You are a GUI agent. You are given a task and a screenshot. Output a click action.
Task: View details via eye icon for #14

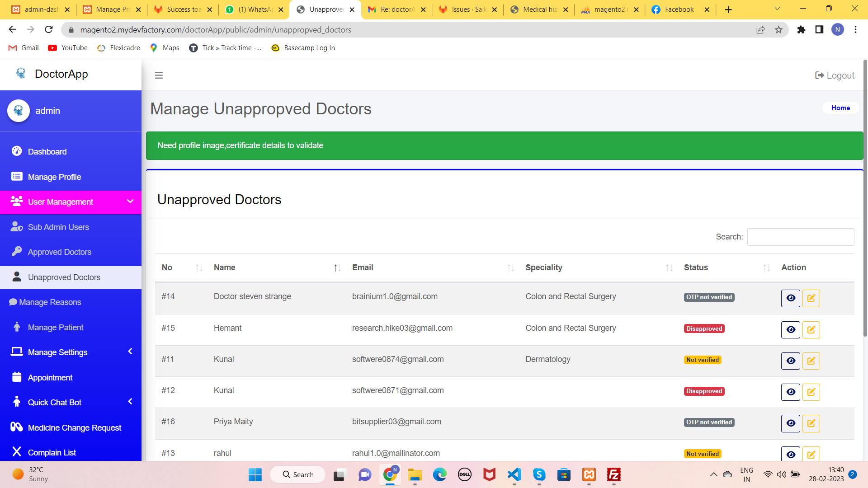click(x=791, y=298)
